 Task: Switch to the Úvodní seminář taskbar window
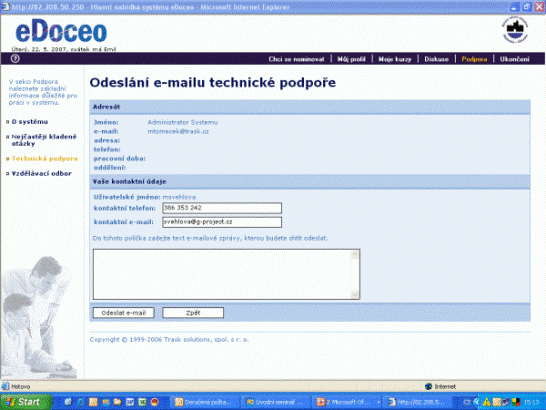click(x=275, y=402)
